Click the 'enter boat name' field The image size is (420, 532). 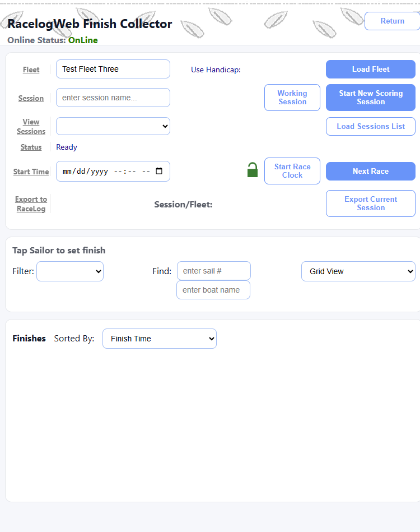tap(213, 290)
